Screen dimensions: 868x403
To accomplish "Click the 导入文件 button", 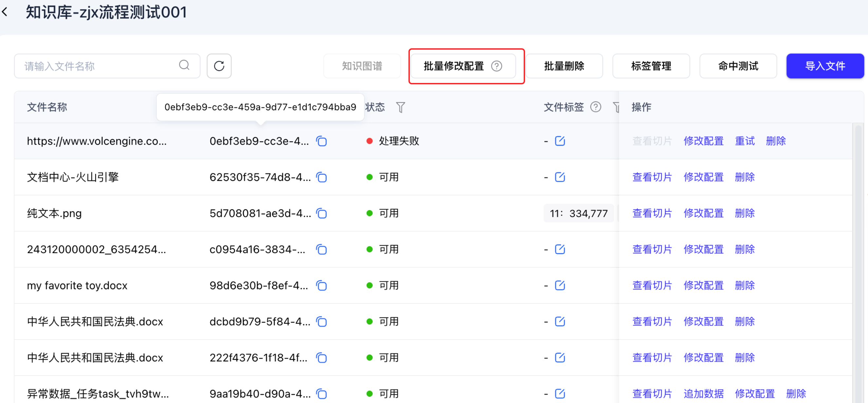I will click(825, 66).
